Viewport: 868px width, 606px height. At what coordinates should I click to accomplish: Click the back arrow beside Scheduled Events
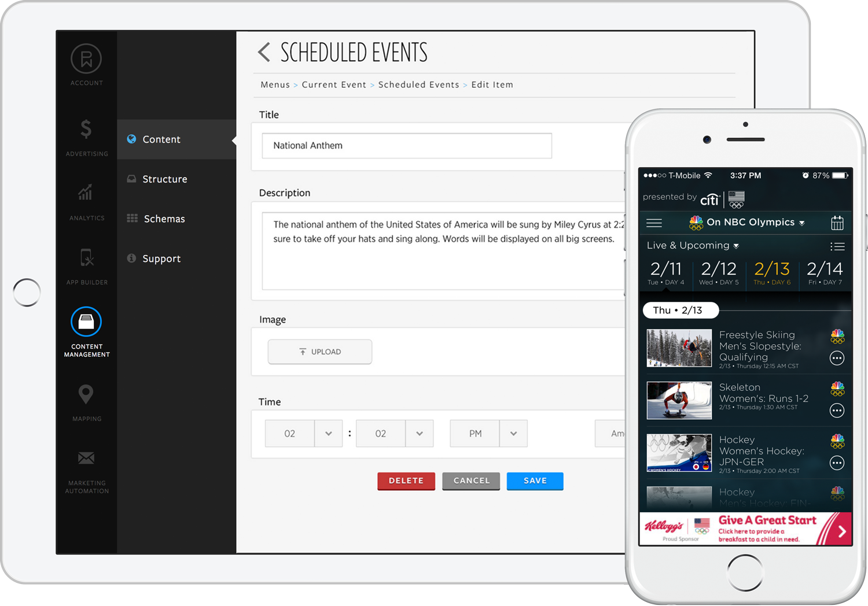pos(264,53)
